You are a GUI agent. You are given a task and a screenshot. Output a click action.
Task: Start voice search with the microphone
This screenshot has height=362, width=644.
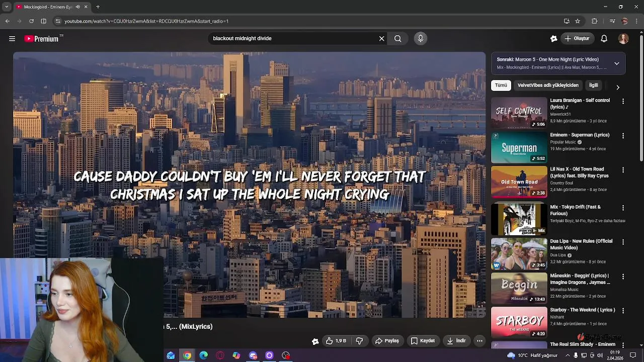click(x=421, y=39)
